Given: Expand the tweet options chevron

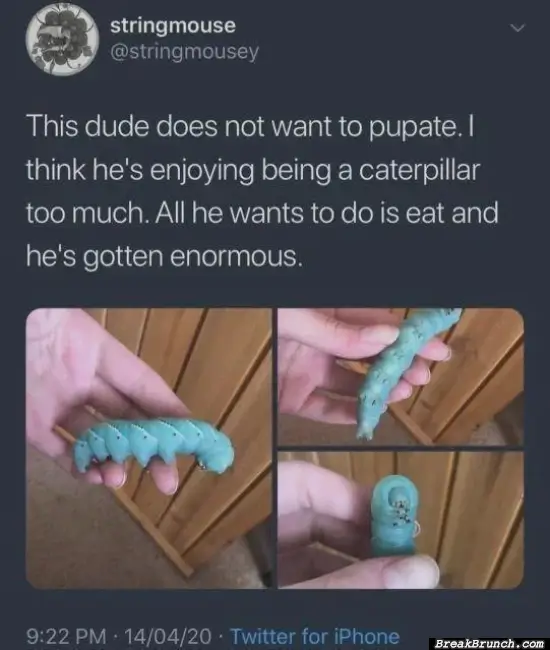Looking at the screenshot, I should pos(518,28).
